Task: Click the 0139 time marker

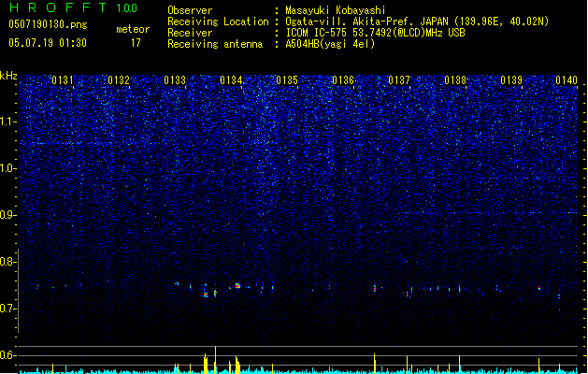Action: [511, 80]
